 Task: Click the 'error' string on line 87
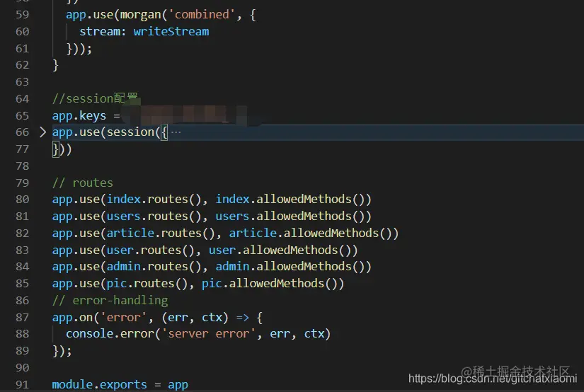(123, 318)
